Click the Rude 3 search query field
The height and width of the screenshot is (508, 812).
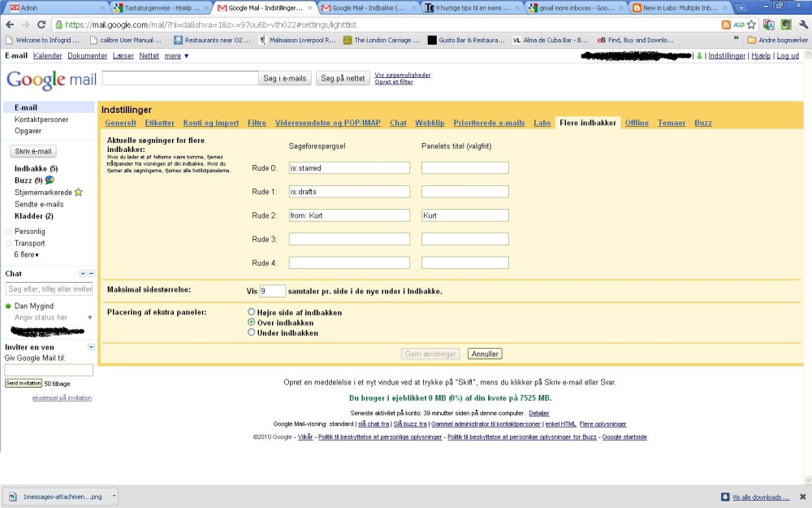(x=349, y=239)
